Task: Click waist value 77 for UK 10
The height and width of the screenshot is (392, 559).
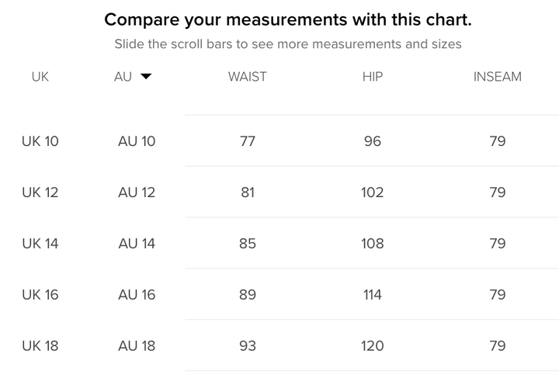Action: click(x=248, y=141)
